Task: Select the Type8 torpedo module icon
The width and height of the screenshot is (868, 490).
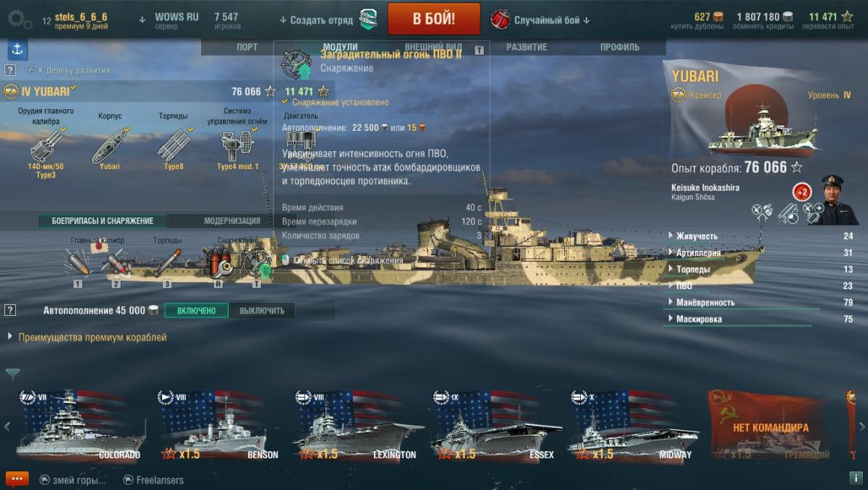Action: [174, 145]
